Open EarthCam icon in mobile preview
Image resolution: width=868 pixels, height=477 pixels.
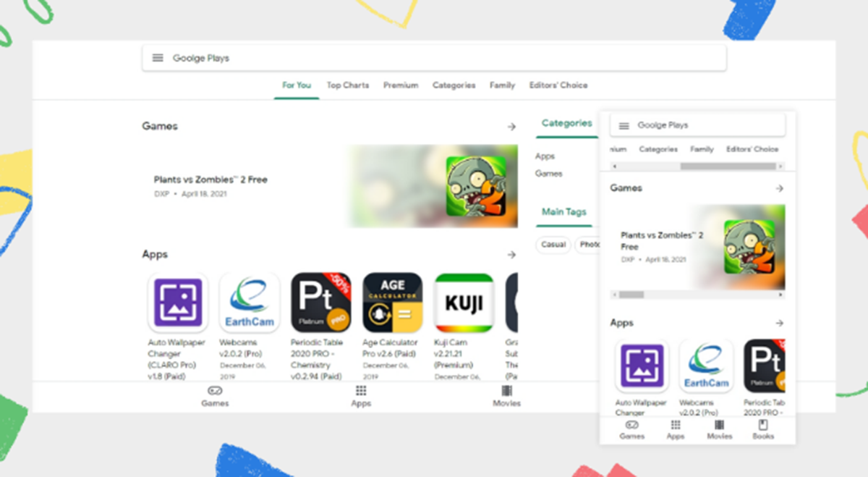point(706,366)
